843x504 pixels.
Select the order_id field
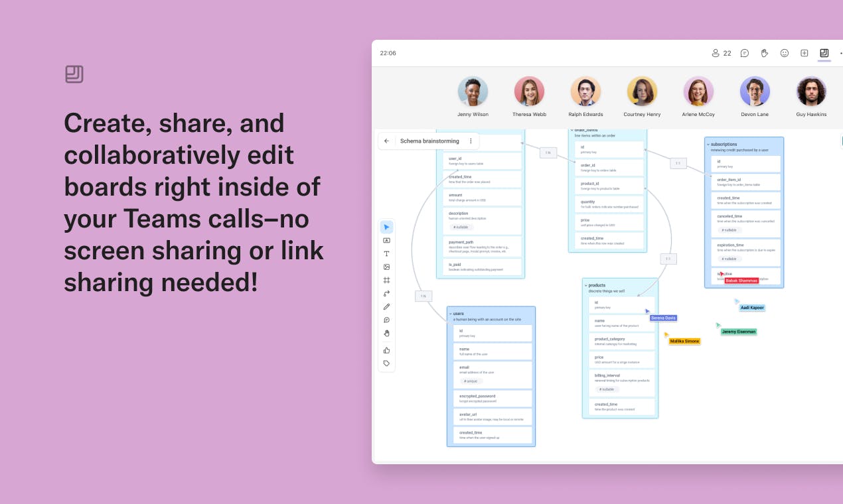tap(610, 168)
